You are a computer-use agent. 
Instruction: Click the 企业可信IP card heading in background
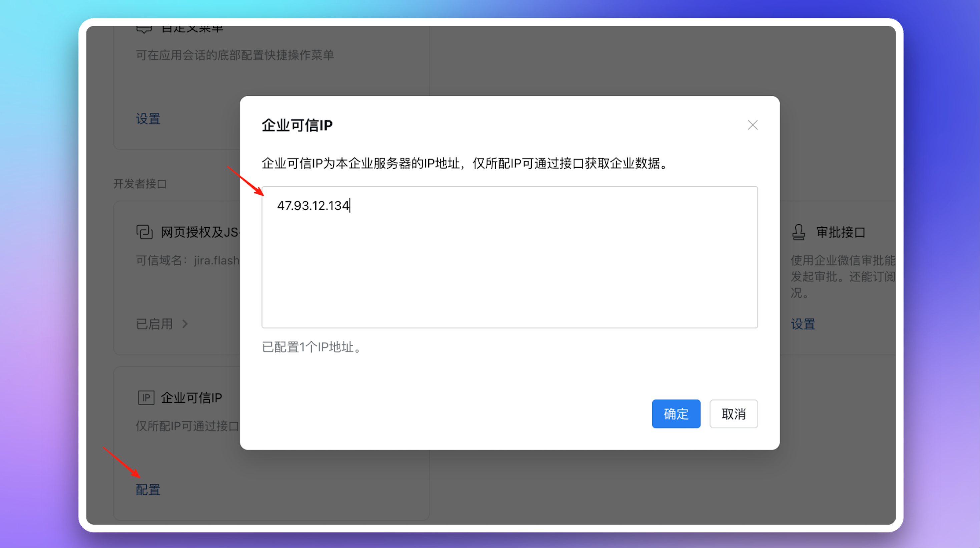tap(191, 398)
